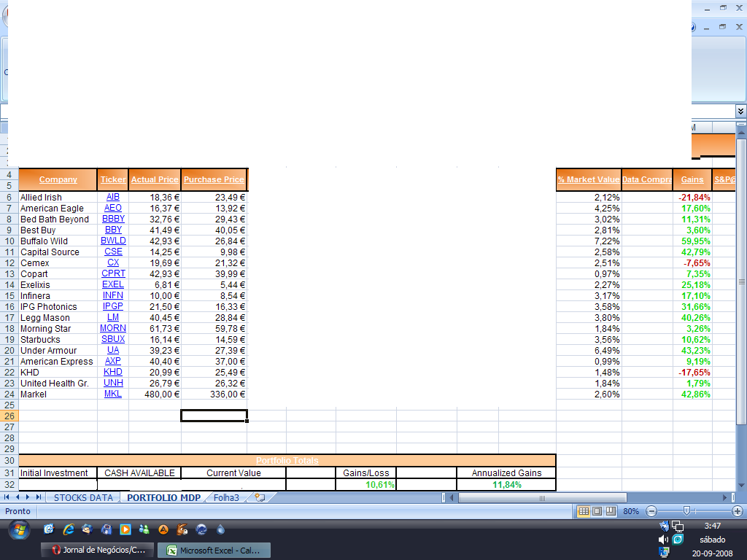The width and height of the screenshot is (747, 560).
Task: Show the previous sheet tab with arrow
Action: (18, 497)
